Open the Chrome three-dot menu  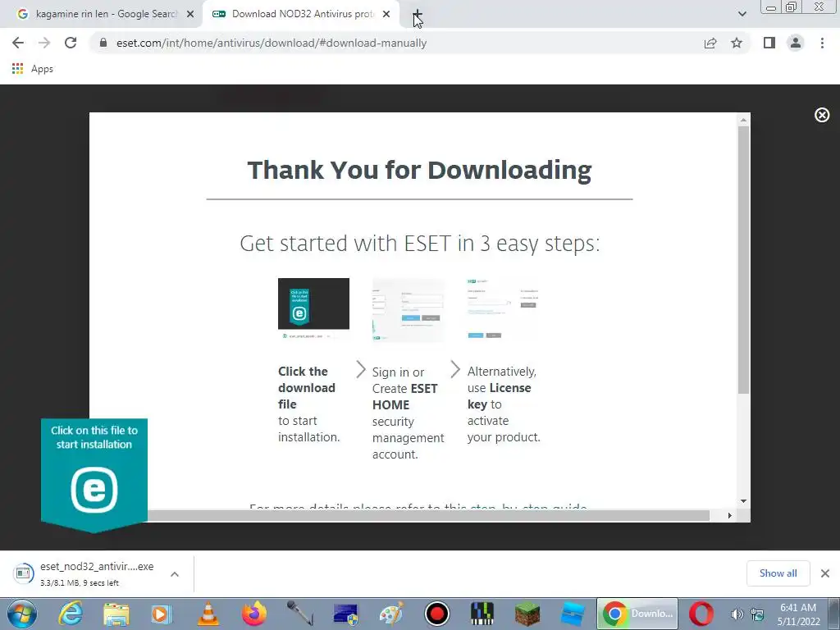click(x=822, y=43)
